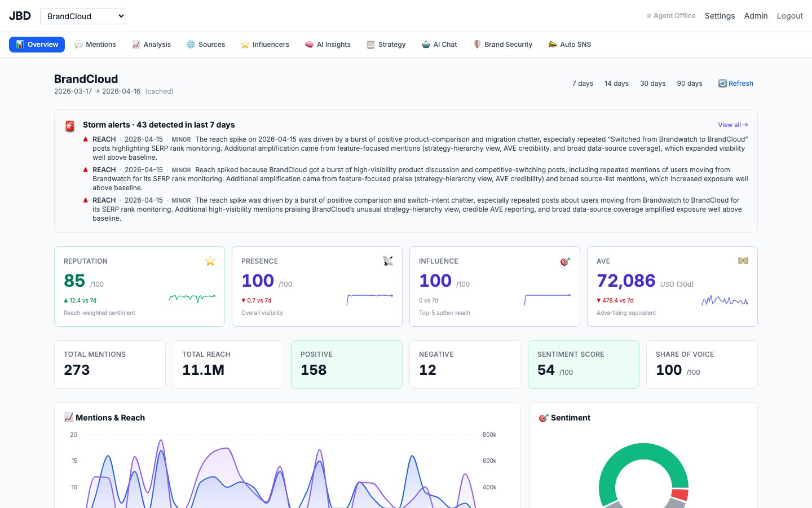Open View all storm alerts
812x508 pixels.
point(733,125)
